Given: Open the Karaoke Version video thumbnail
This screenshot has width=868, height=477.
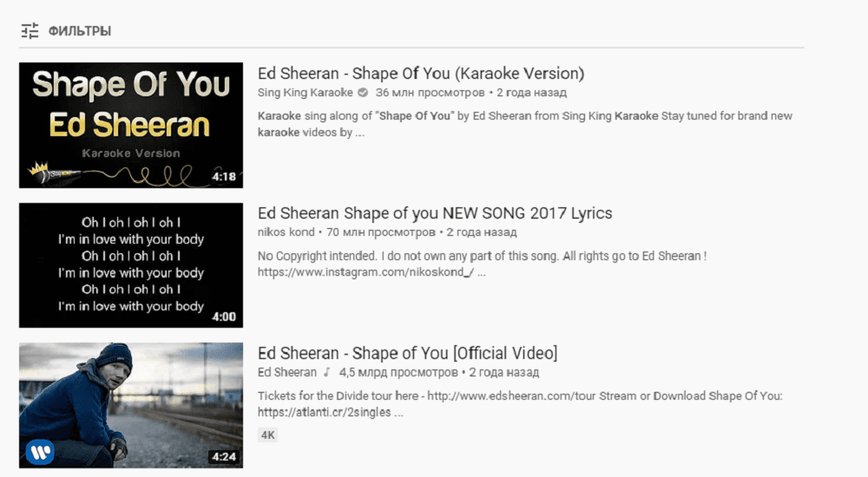Looking at the screenshot, I should [131, 125].
